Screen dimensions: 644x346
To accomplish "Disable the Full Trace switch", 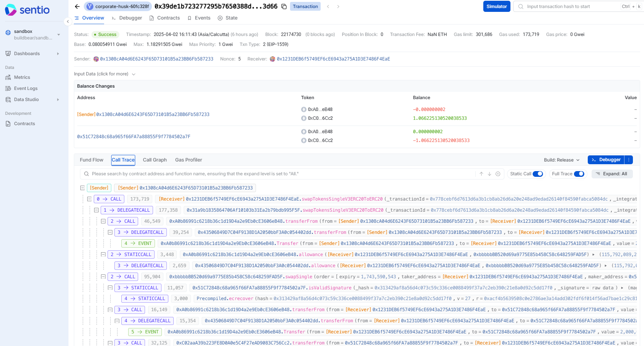I will (x=579, y=174).
